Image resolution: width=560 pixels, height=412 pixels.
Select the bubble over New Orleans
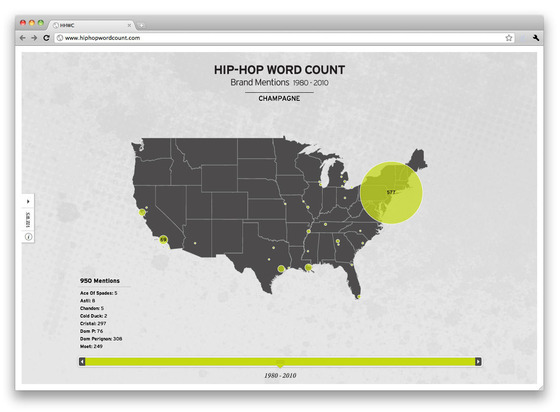[x=308, y=267]
